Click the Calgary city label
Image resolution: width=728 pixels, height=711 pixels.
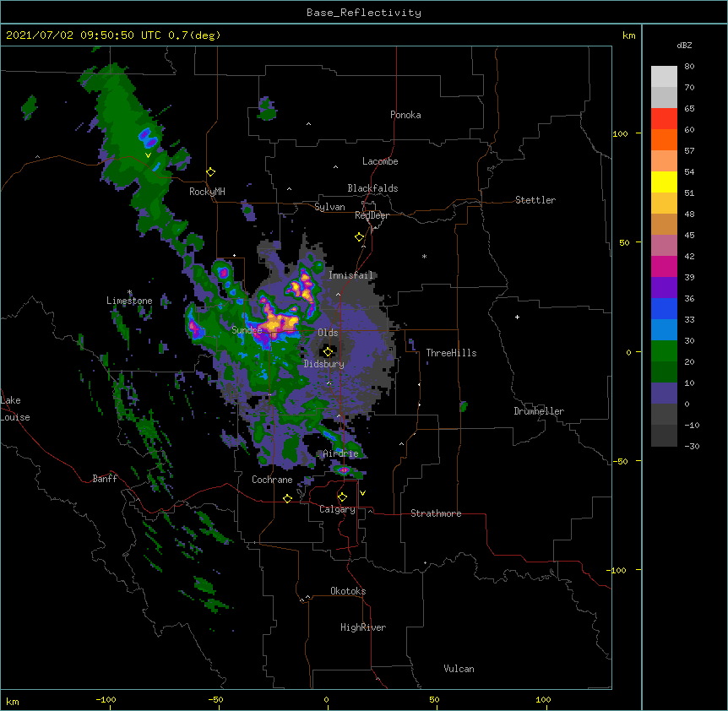(337, 509)
